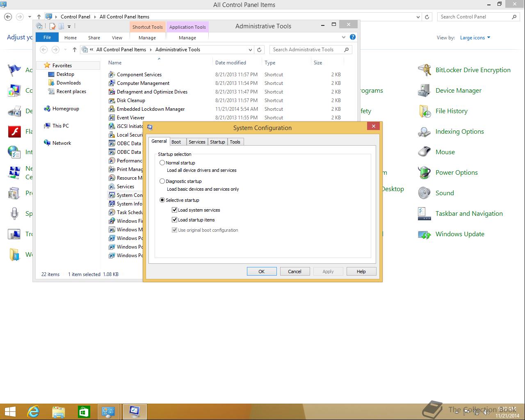The width and height of the screenshot is (525, 420).
Task: Go up one level in Administrative Tools
Action: [x=74, y=50]
